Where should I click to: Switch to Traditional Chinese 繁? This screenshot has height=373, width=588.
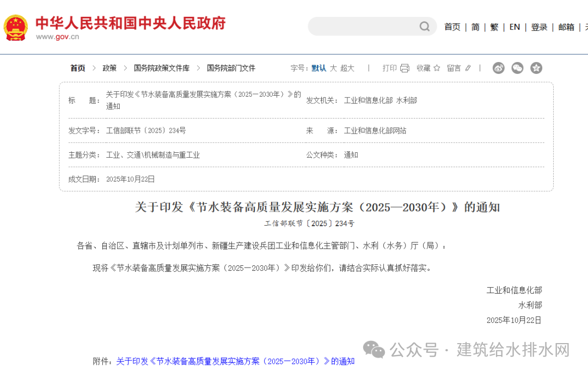click(494, 27)
